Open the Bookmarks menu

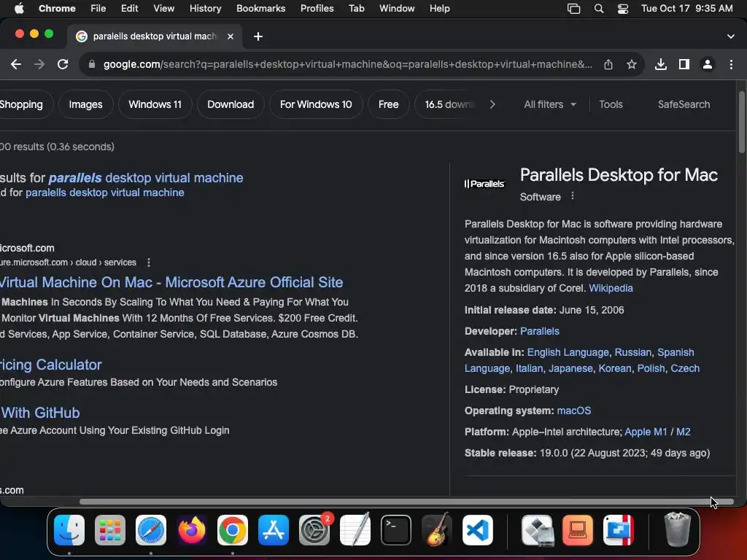(260, 9)
